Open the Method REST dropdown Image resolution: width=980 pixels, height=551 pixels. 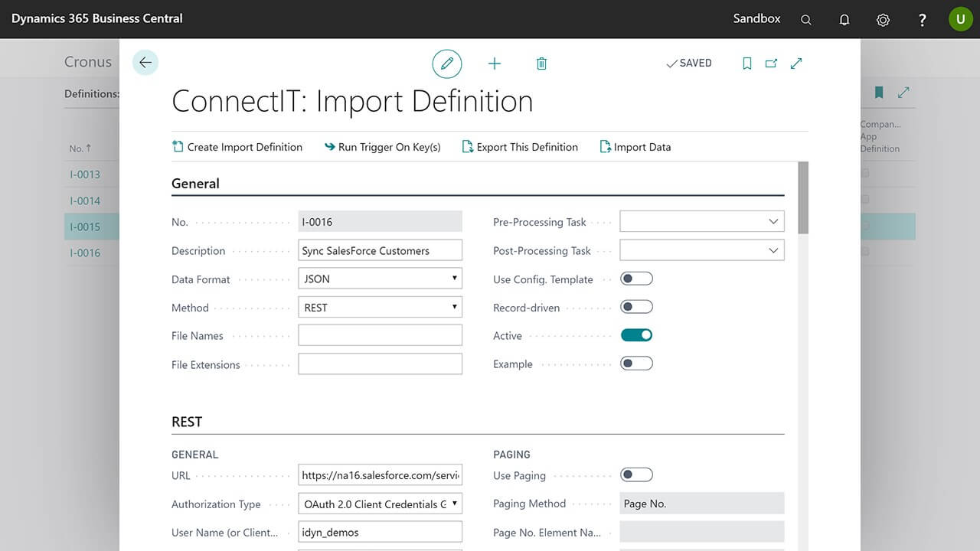pyautogui.click(x=380, y=308)
